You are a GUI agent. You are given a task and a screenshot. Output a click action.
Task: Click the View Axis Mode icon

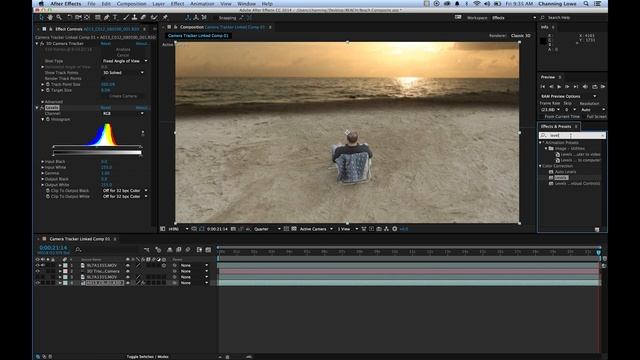204,18
